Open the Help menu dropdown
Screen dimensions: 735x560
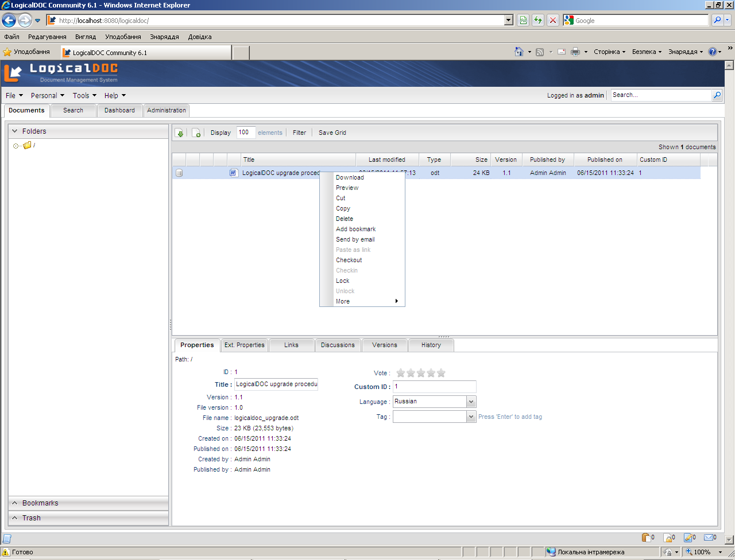pos(115,96)
